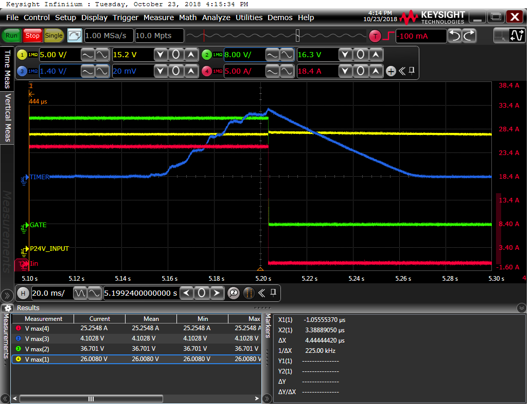Click channel 1 offset 15.2 V field

coord(132,55)
